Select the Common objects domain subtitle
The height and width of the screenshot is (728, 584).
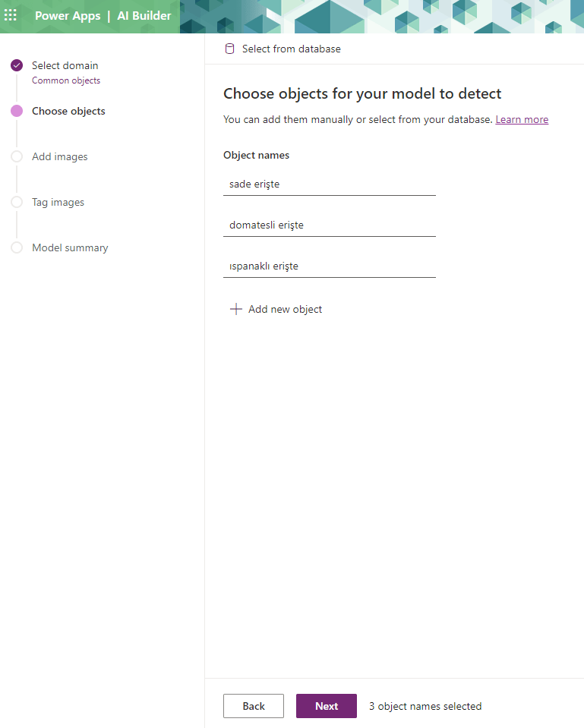66,80
